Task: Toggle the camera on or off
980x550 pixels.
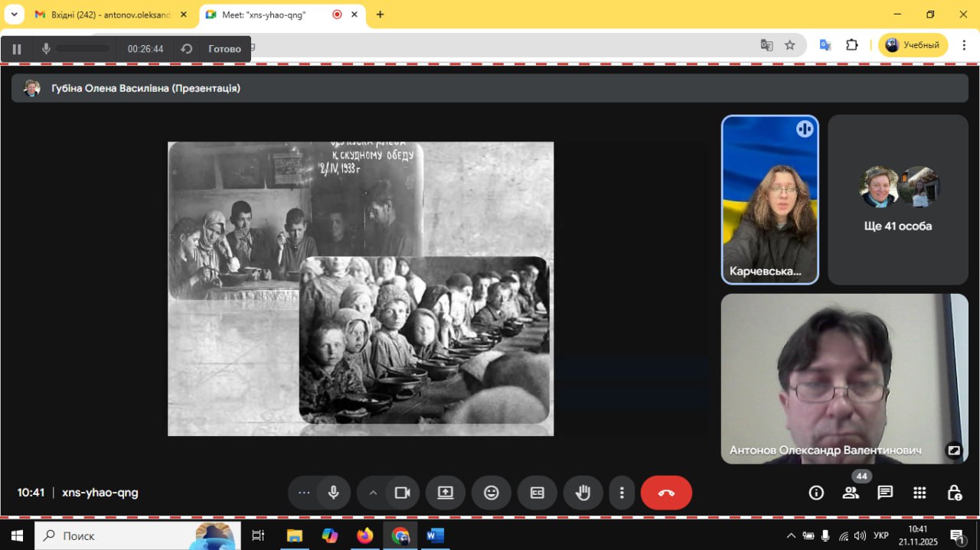Action: (x=403, y=493)
